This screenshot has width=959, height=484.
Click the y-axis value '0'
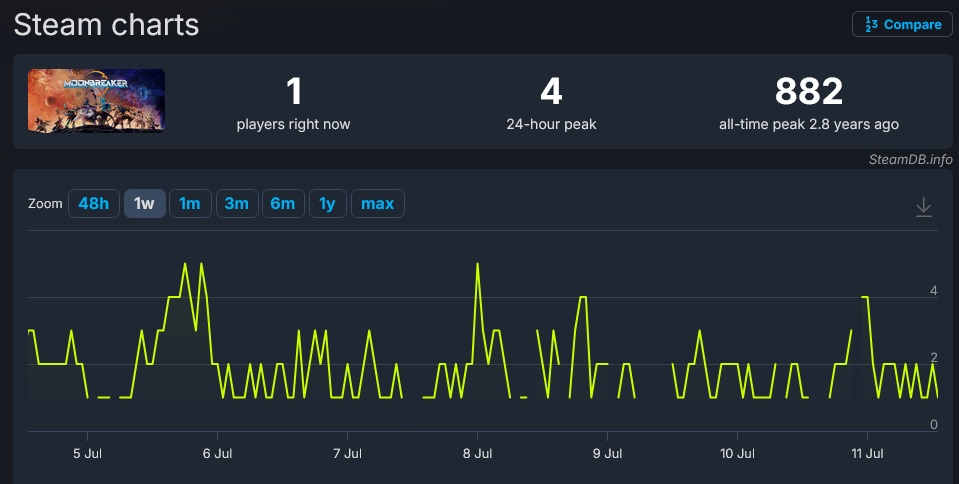pyautogui.click(x=933, y=424)
